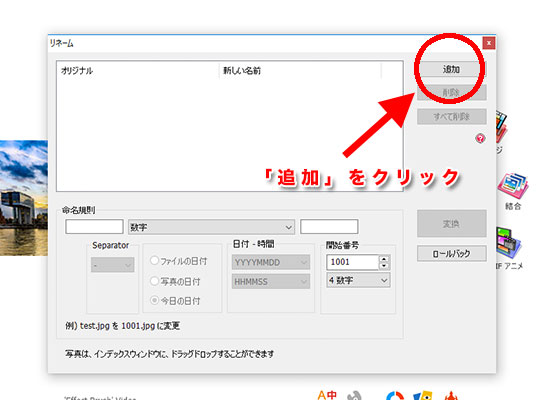Open the red question mark help icon

click(x=480, y=138)
